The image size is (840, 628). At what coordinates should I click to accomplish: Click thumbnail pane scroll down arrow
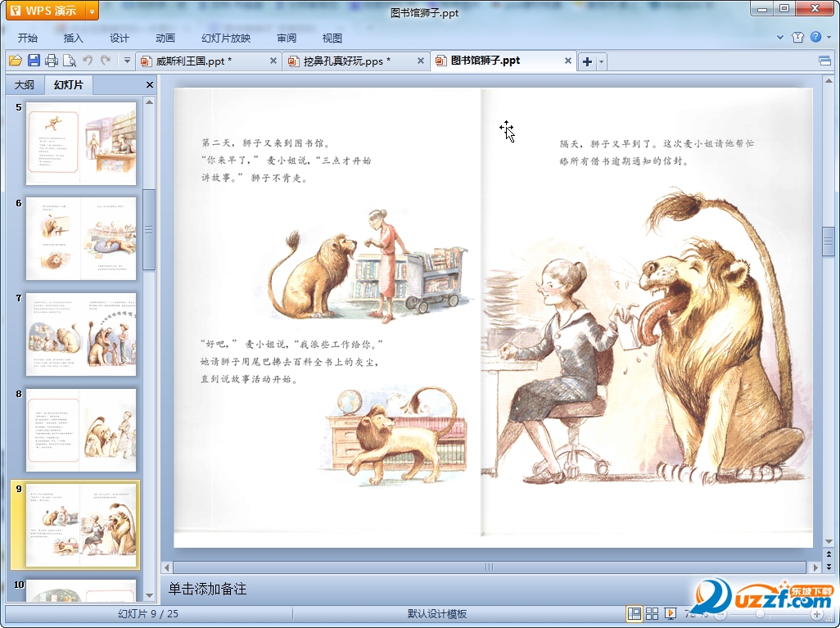pyautogui.click(x=150, y=596)
